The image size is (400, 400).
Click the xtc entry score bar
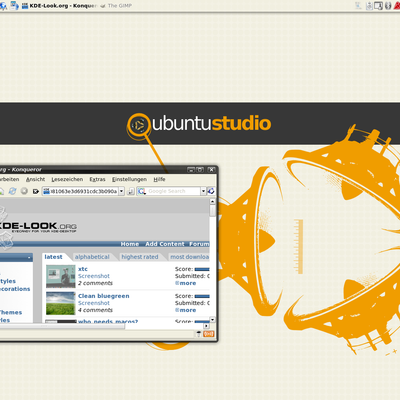coord(202,269)
